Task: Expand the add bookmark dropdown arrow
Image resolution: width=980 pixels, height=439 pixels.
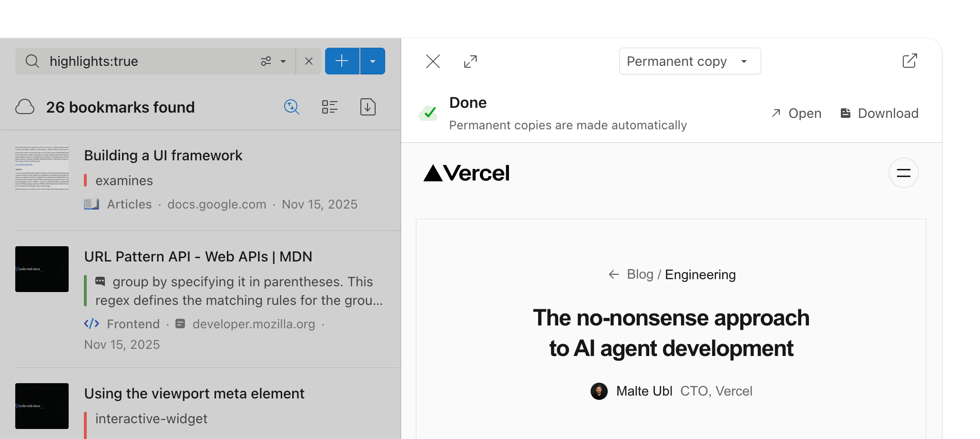Action: pos(373,61)
